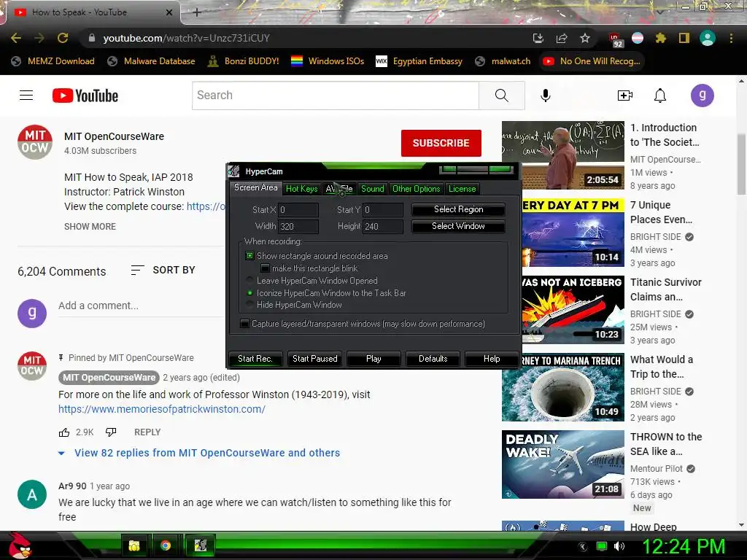Open Chrome profile avatar
The height and width of the screenshot is (560, 747).
click(708, 38)
